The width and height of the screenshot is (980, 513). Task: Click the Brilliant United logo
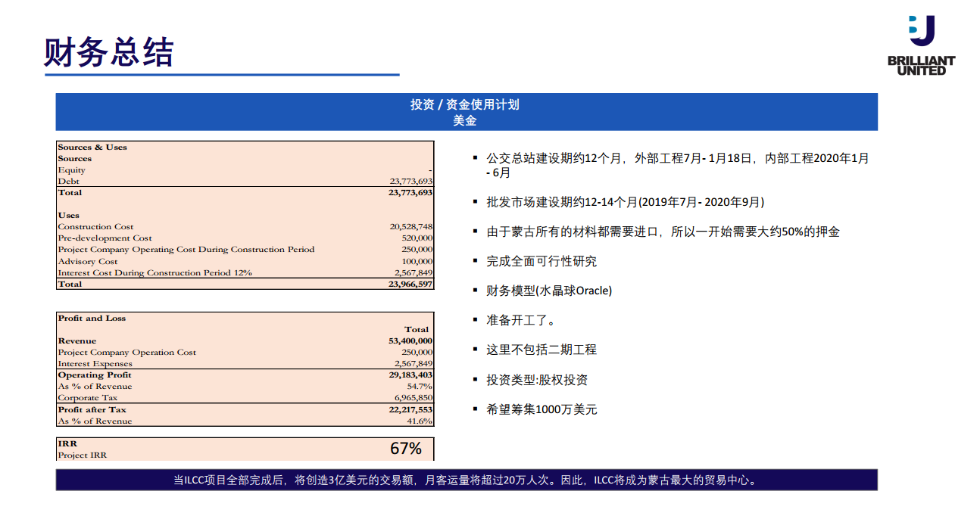tap(921, 45)
